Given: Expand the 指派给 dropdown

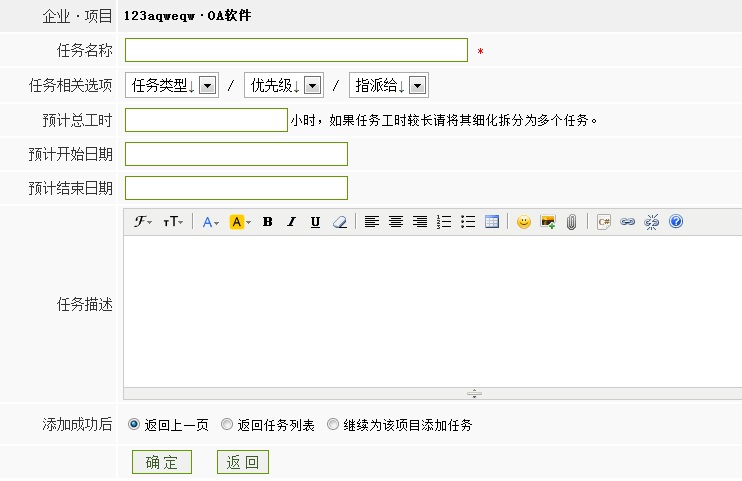Looking at the screenshot, I should click(x=389, y=85).
